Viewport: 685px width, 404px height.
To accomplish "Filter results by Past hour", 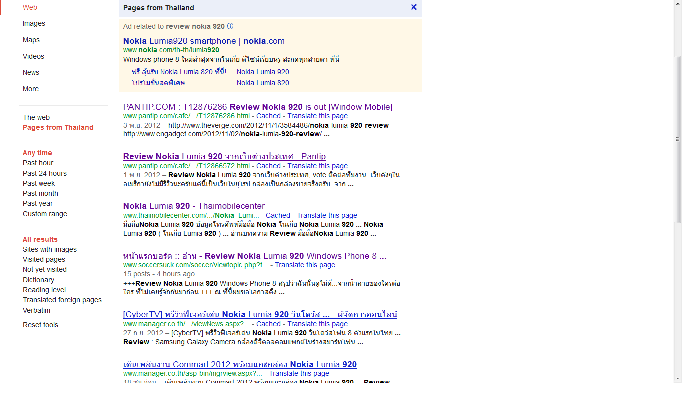I will 38,162.
